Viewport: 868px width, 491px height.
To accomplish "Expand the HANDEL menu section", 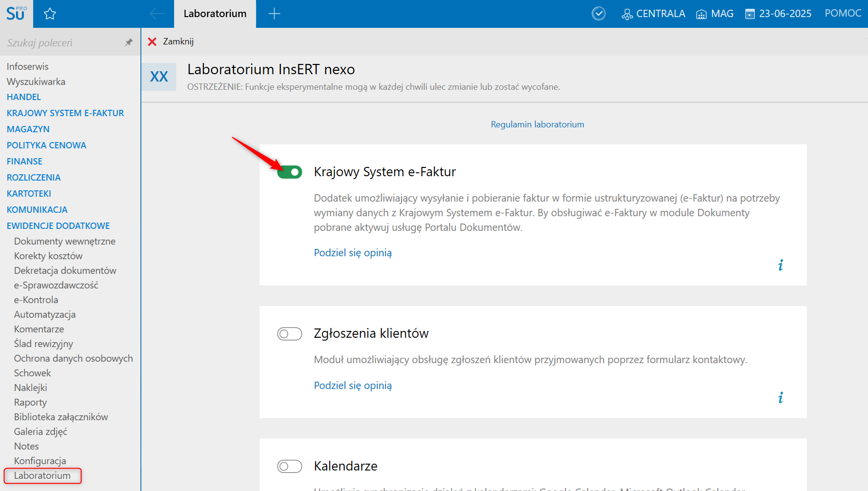I will pos(24,97).
